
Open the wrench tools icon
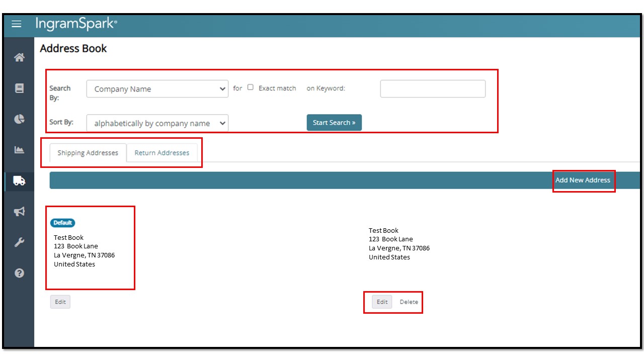pyautogui.click(x=19, y=242)
